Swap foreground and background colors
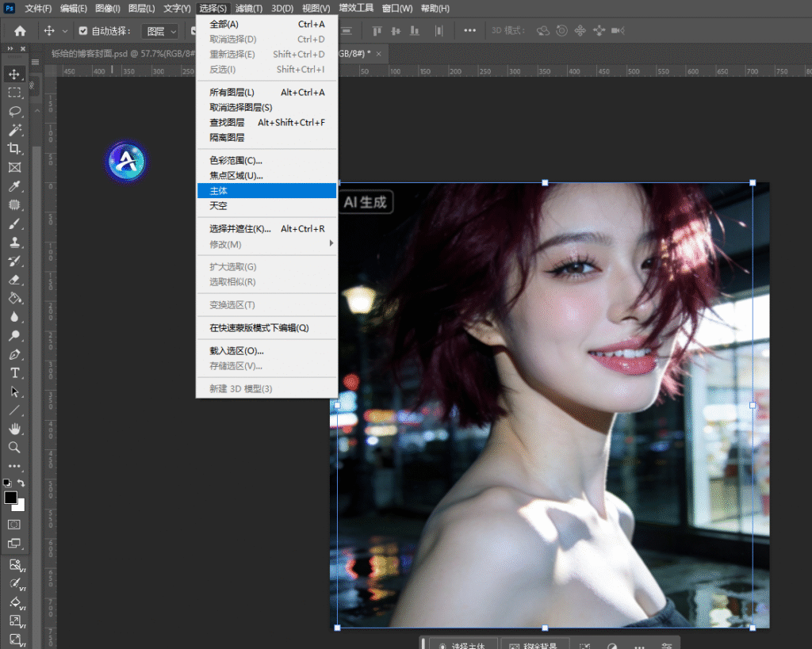812x649 pixels. click(x=21, y=483)
